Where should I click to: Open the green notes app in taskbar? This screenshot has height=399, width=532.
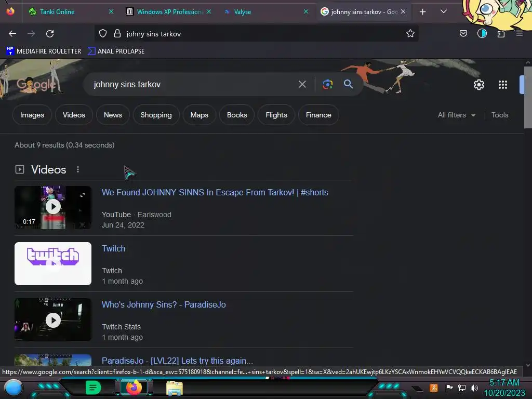(93, 388)
